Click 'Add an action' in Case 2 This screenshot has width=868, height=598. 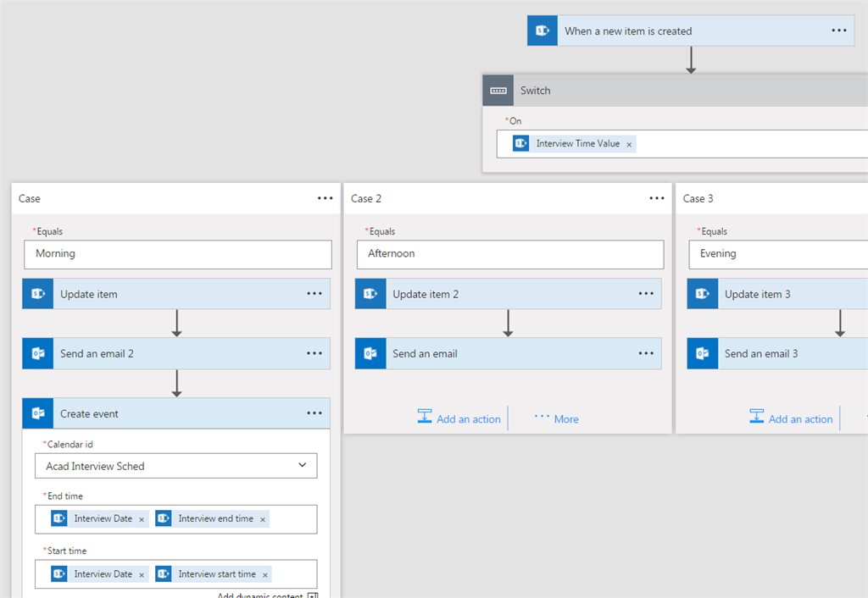point(459,418)
